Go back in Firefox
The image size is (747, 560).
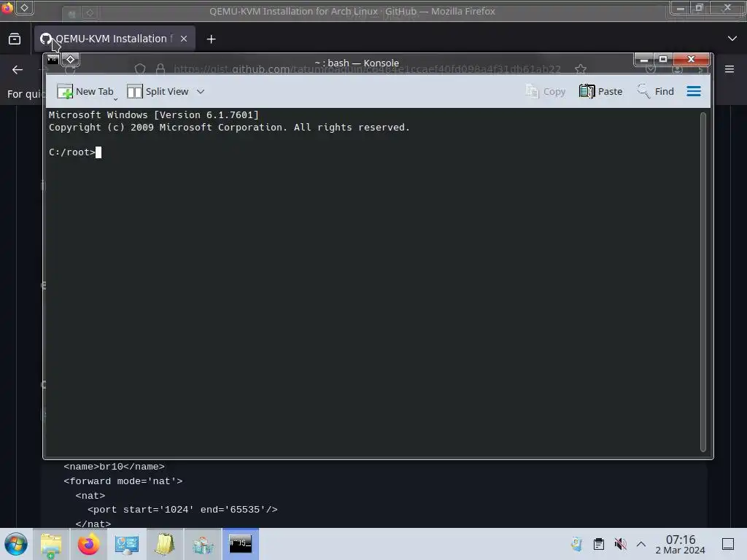[18, 70]
